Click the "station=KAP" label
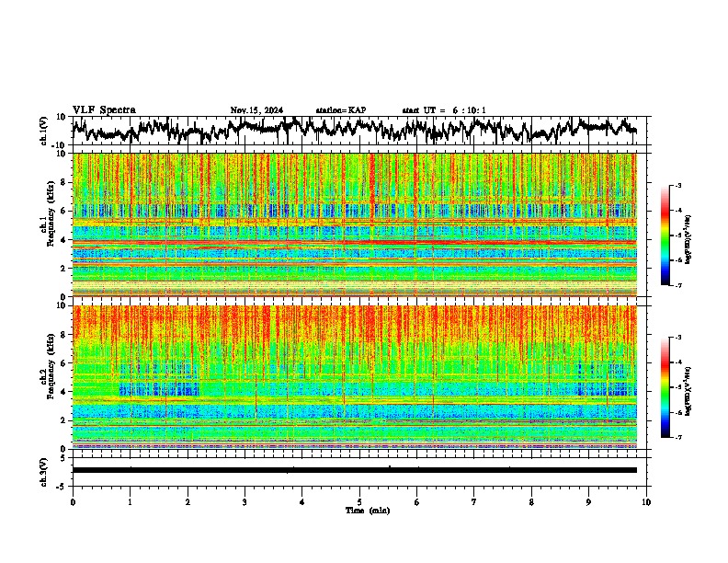728x563 pixels. click(341, 110)
